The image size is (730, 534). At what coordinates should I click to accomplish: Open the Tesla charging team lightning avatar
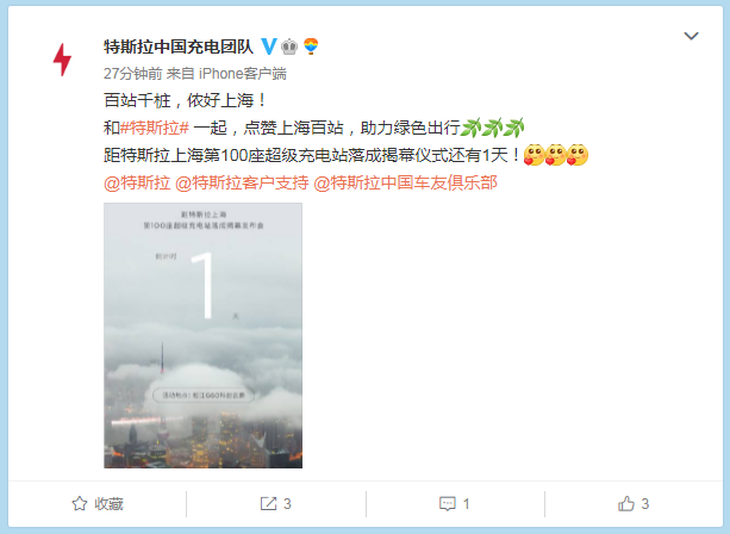point(62,60)
